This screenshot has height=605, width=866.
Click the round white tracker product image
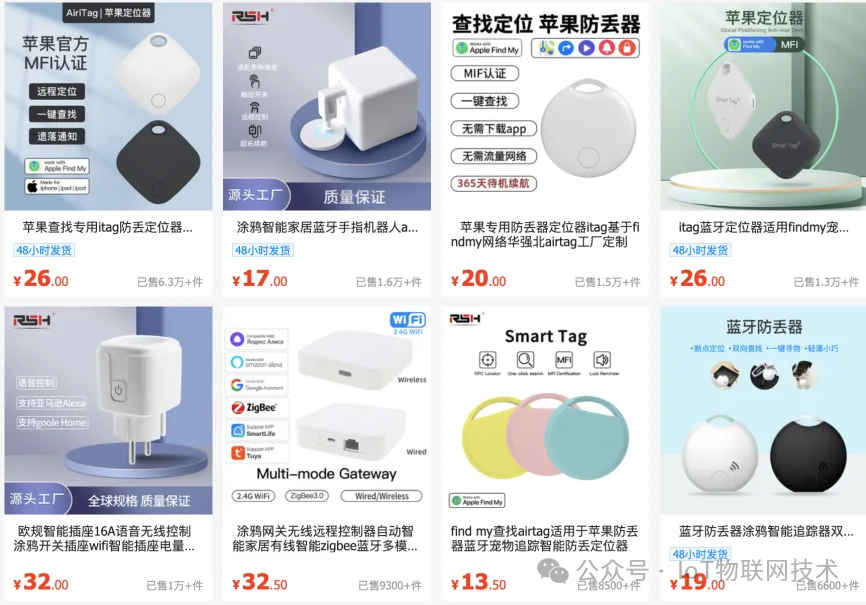tap(546, 106)
